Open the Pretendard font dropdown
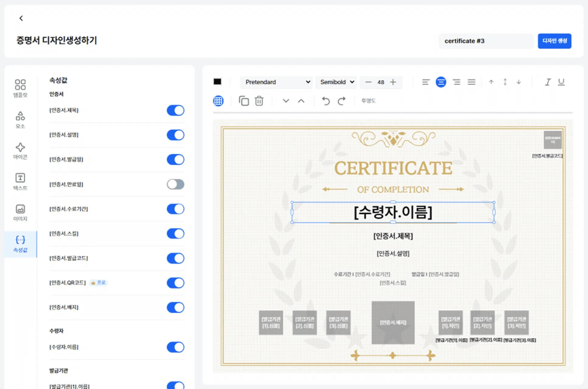588x389 pixels. click(276, 82)
